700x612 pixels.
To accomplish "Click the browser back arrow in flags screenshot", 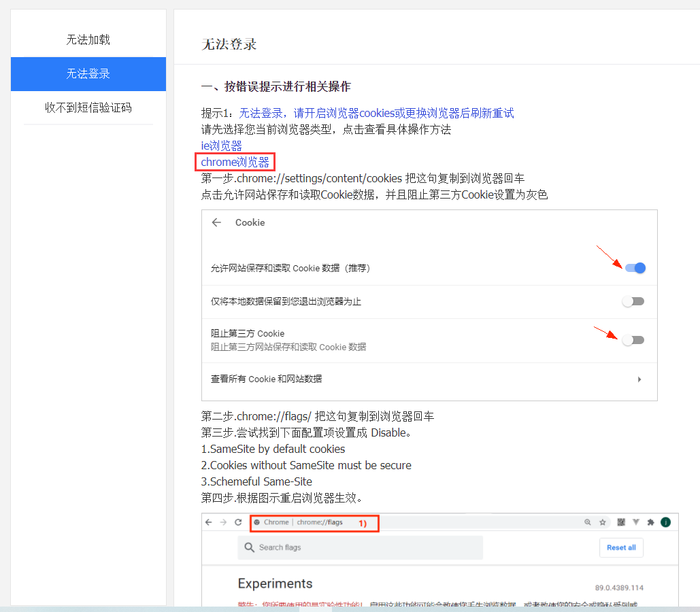I will 209,522.
